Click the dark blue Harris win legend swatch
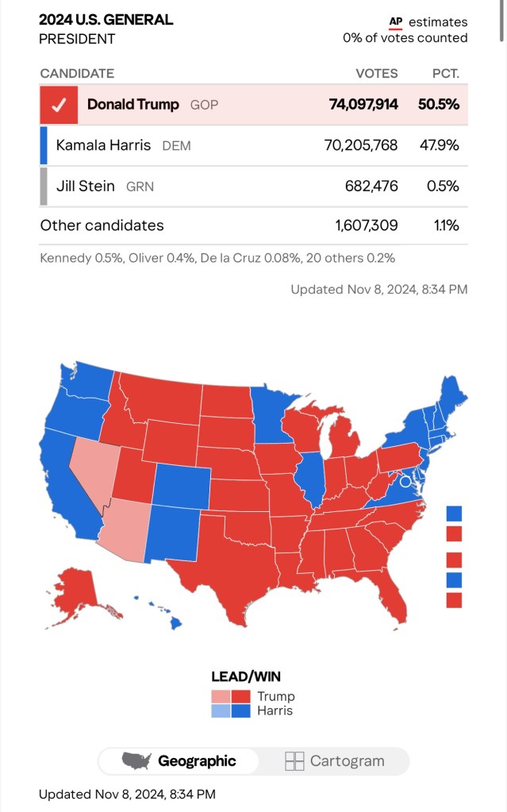 coord(240,710)
